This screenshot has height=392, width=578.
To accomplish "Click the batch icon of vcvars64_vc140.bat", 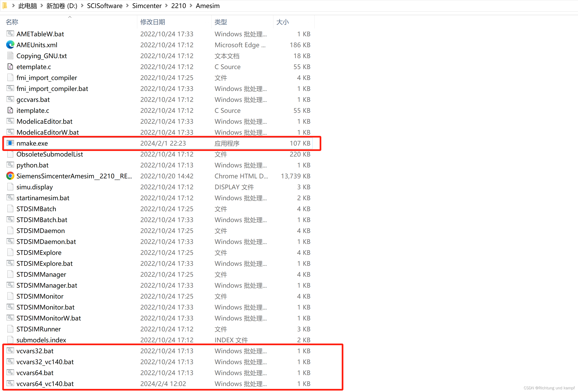I will tap(10, 384).
